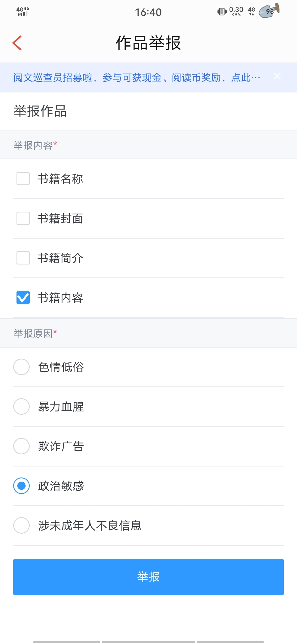297x644 pixels.
Task: Choose 涉未成年人不良信息 reason
Action: point(21,525)
